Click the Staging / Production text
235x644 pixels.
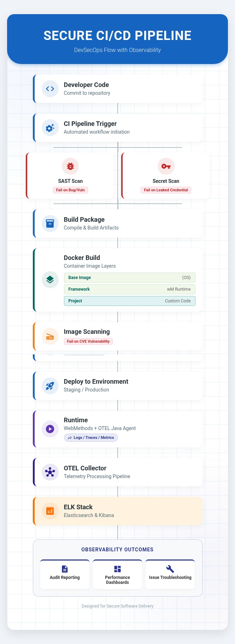point(87,390)
